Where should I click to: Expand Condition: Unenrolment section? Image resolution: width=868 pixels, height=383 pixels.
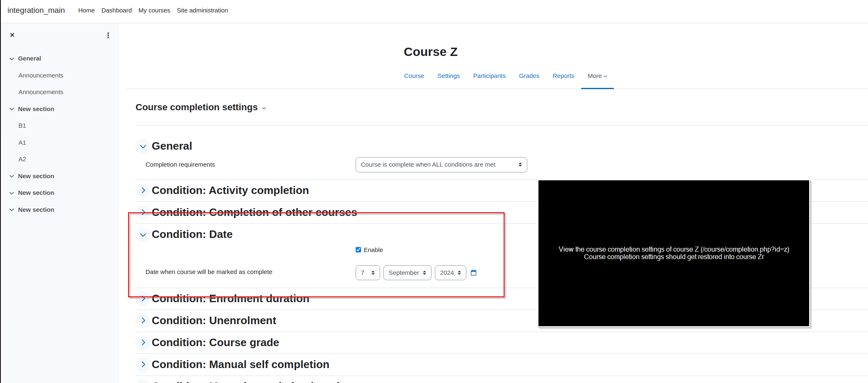click(143, 320)
